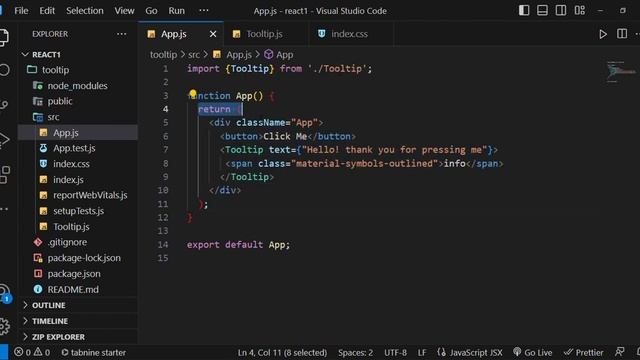Open the Extensions view
Screen dimensions: 640x360
5,175
